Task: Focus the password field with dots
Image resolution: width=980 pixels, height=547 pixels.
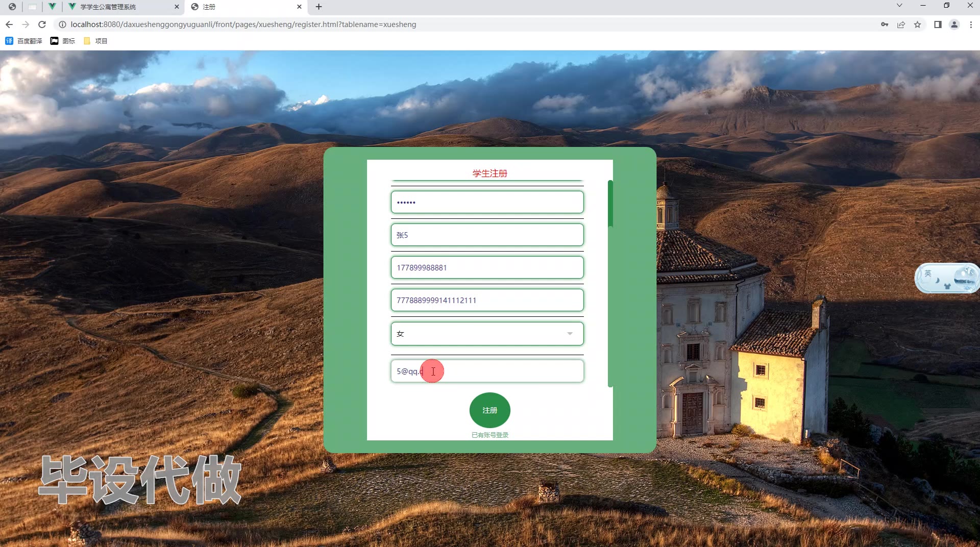Action: [x=487, y=202]
